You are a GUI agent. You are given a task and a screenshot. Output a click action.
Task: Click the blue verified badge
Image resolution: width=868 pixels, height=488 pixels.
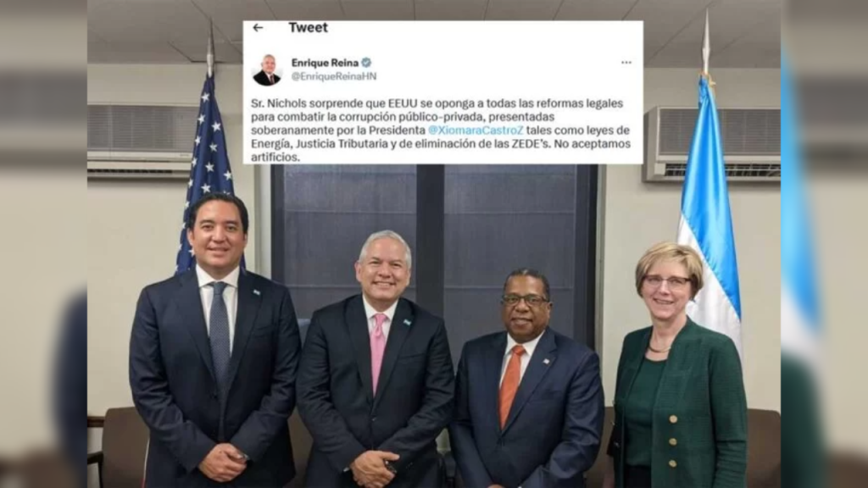pos(366,63)
